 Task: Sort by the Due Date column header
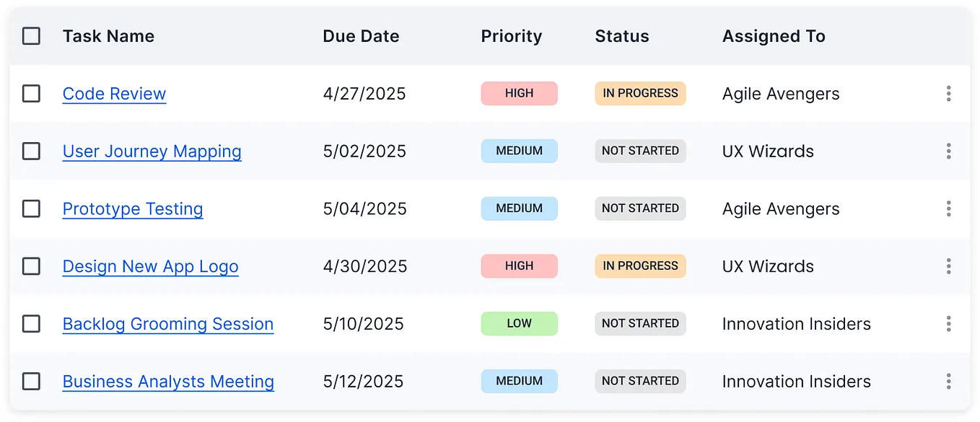pyautogui.click(x=361, y=36)
